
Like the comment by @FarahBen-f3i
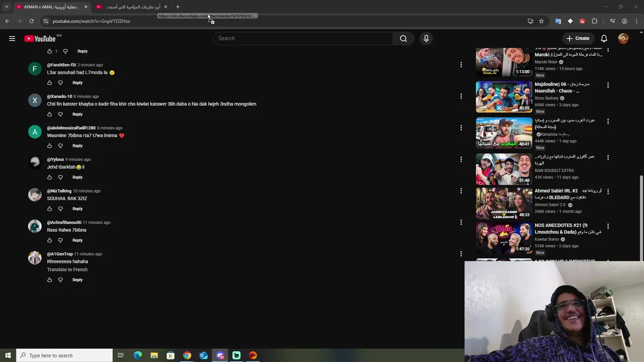coord(49,83)
